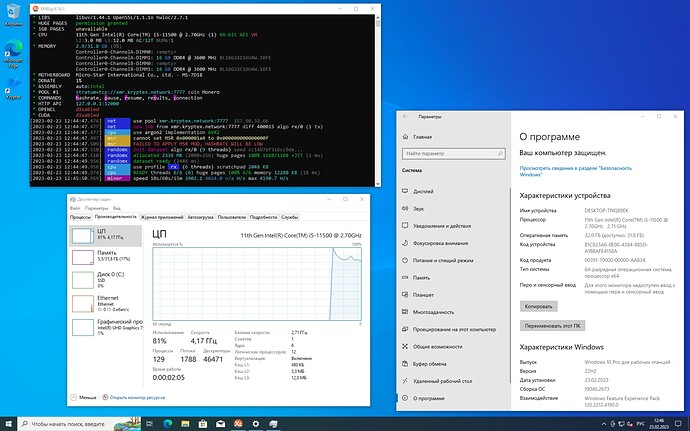Image resolution: width=690 pixels, height=431 pixels.
Task: Click the Windows Start button
Action: (8, 424)
